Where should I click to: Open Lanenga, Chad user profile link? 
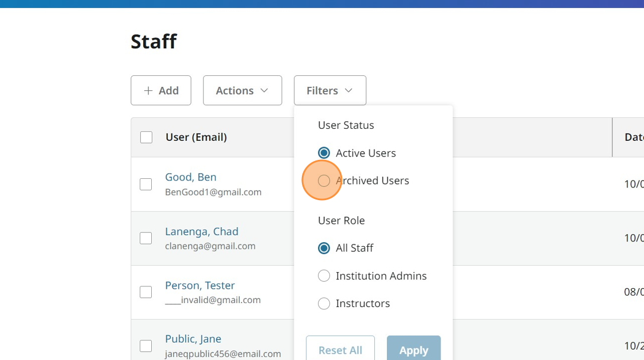pyautogui.click(x=201, y=231)
